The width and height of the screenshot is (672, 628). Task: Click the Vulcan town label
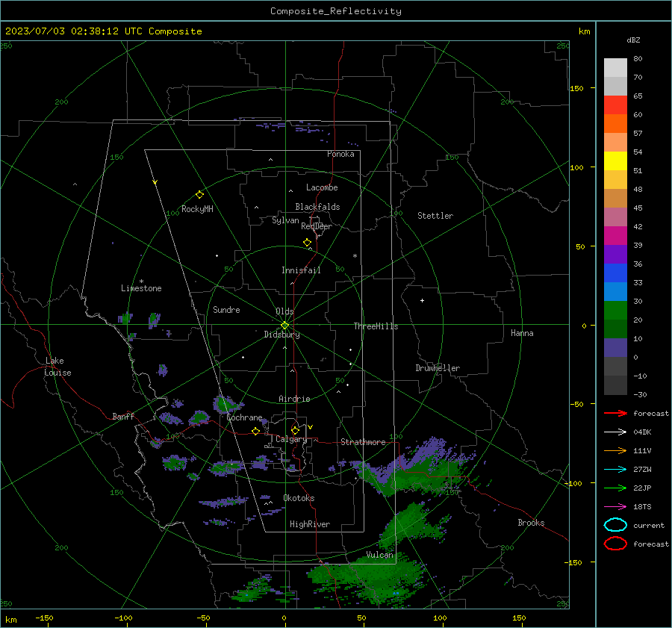tap(380, 555)
